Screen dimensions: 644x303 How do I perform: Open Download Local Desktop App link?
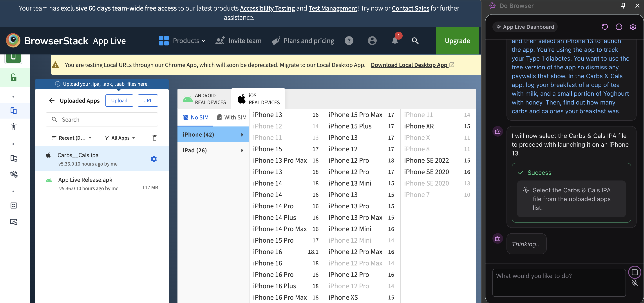(412, 65)
